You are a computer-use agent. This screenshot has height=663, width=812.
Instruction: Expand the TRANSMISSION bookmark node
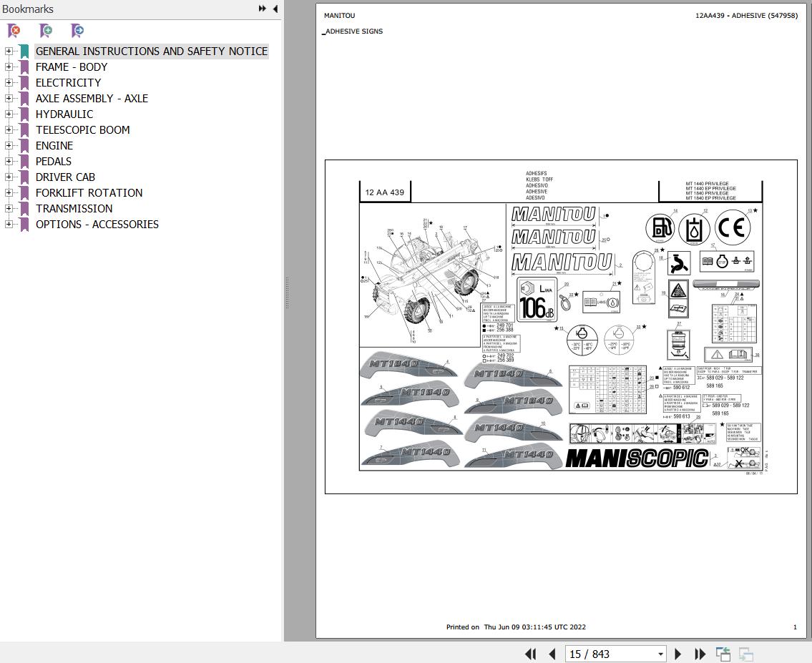(9, 209)
